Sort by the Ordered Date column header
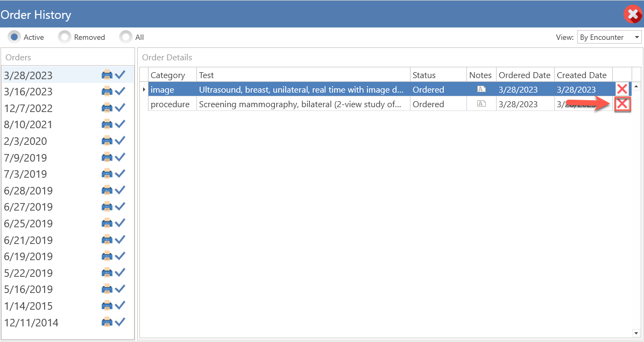This screenshot has height=342, width=644. (525, 75)
